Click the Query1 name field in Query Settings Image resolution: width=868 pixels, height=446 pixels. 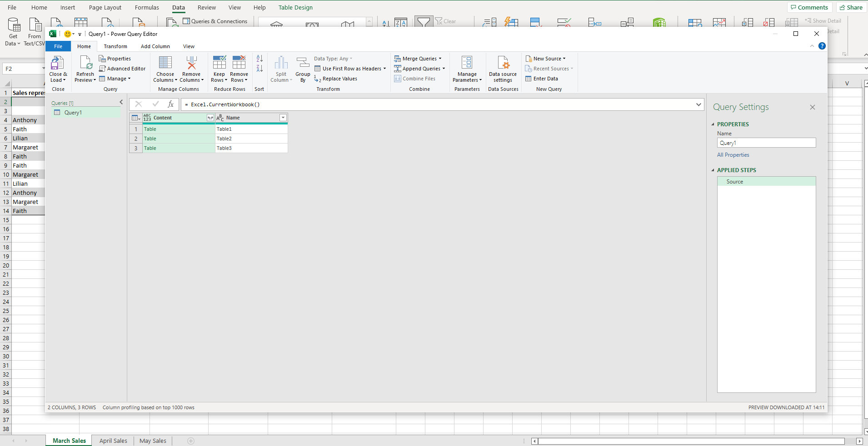click(766, 143)
